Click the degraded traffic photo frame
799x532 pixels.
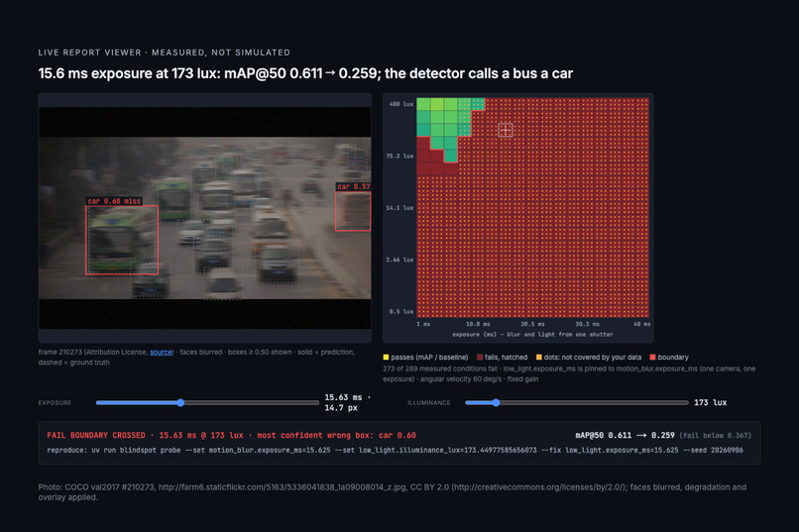[x=205, y=218]
